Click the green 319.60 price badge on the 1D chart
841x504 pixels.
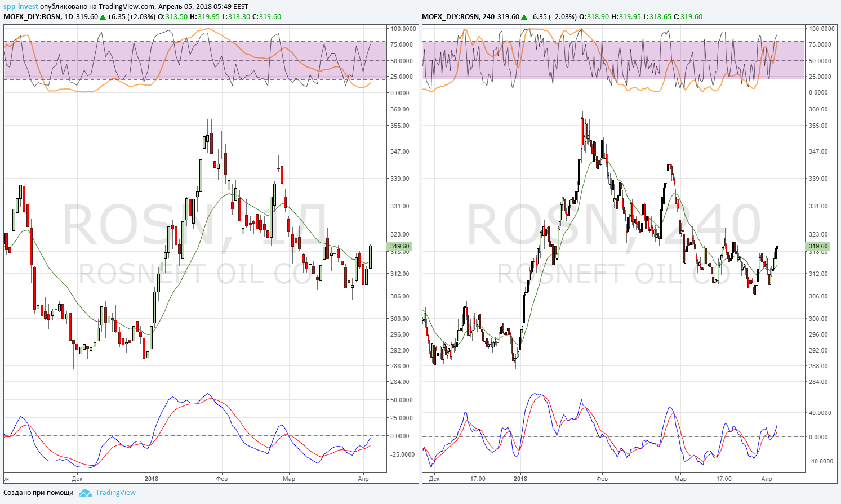[x=400, y=246]
